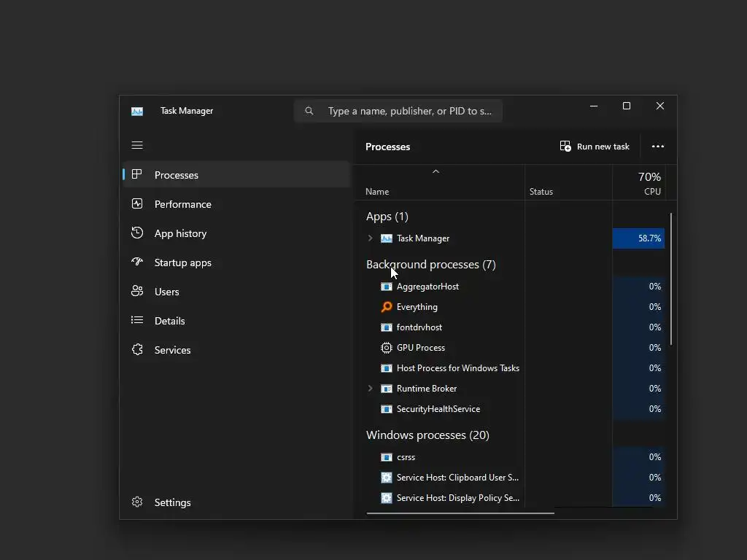Click the vertical scrollbar of the process list
The width and height of the screenshot is (747, 560).
[671, 279]
